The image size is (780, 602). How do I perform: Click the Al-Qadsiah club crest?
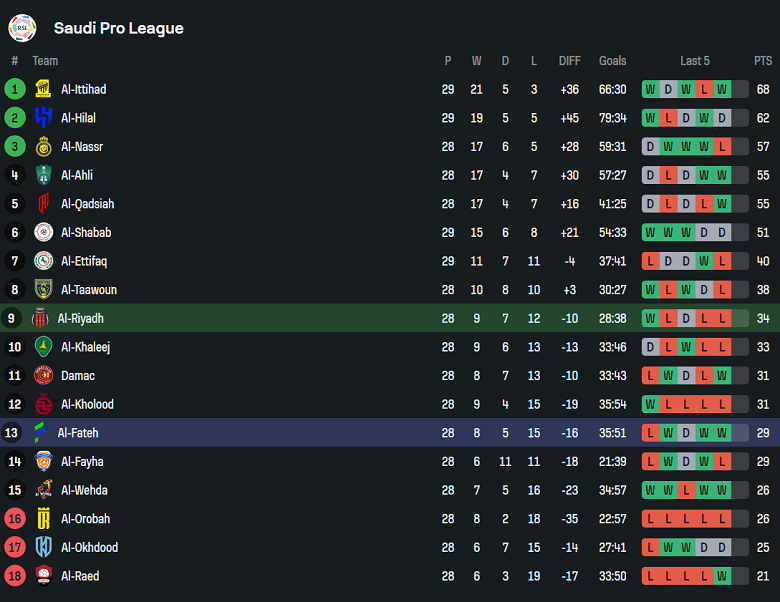43,204
